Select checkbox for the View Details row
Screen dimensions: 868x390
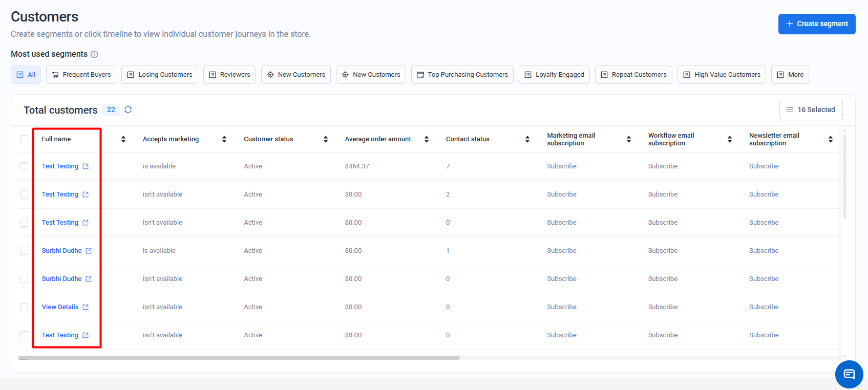click(x=24, y=307)
